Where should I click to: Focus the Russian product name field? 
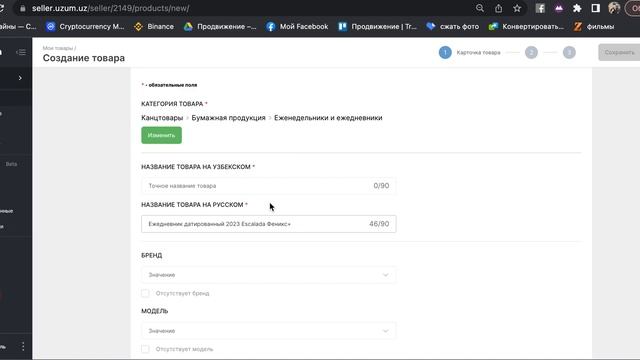coord(269,224)
